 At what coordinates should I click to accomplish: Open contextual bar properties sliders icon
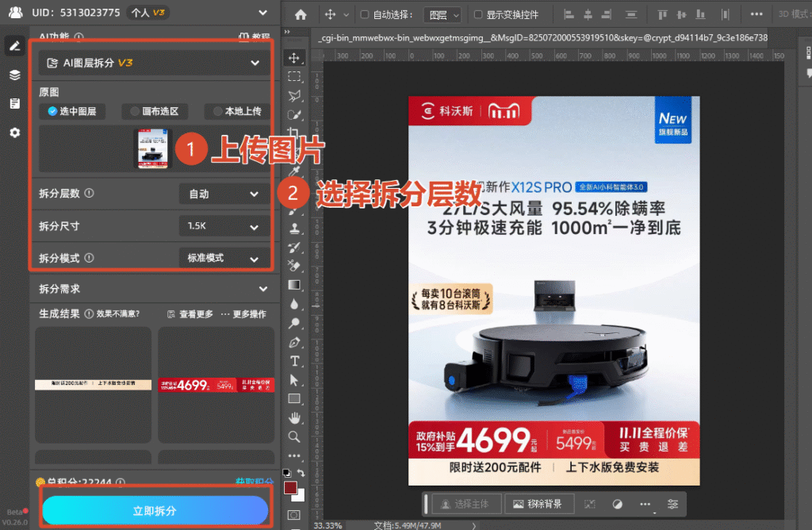click(672, 504)
